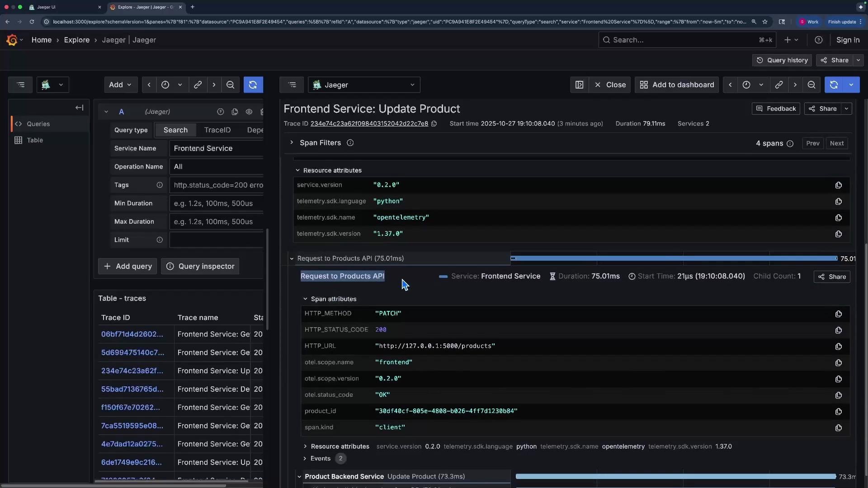
Task: Open the help menu question icon
Action: coord(818,40)
